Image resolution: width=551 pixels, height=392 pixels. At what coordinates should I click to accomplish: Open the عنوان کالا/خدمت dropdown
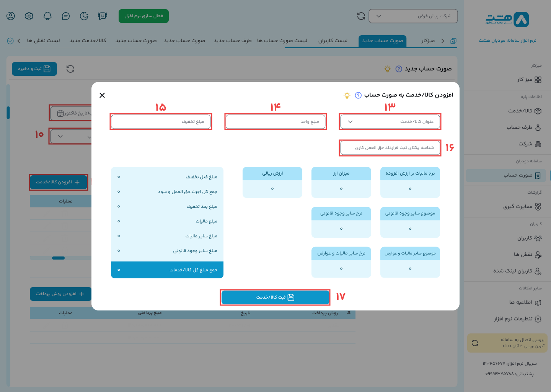pyautogui.click(x=390, y=122)
